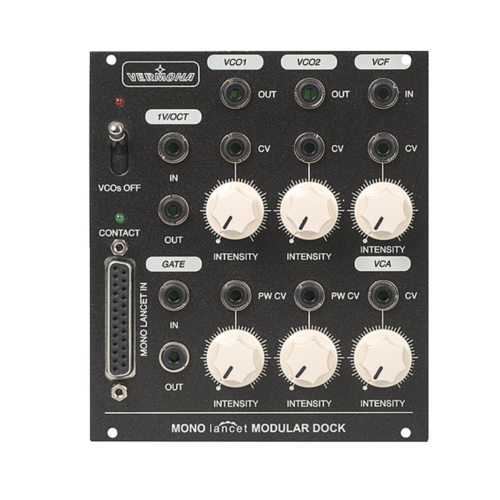Click the VCF section label
Viewport: 500px width, 500px height.
383,62
